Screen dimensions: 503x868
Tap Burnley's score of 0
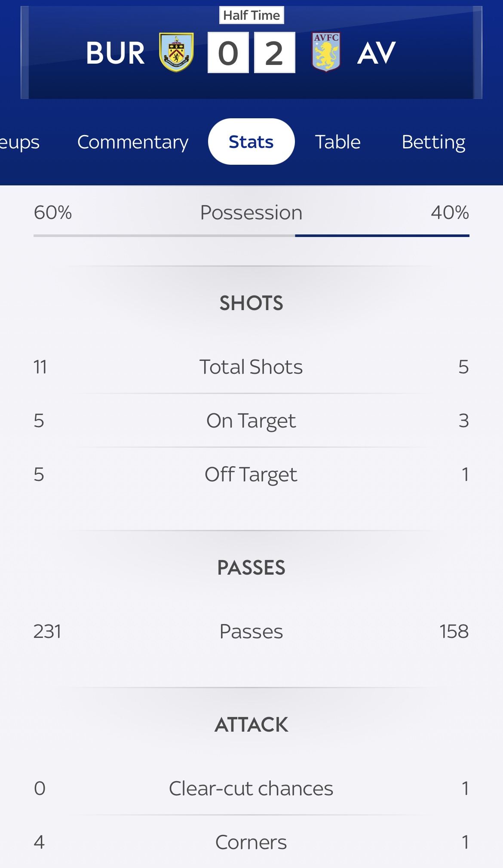click(x=228, y=53)
